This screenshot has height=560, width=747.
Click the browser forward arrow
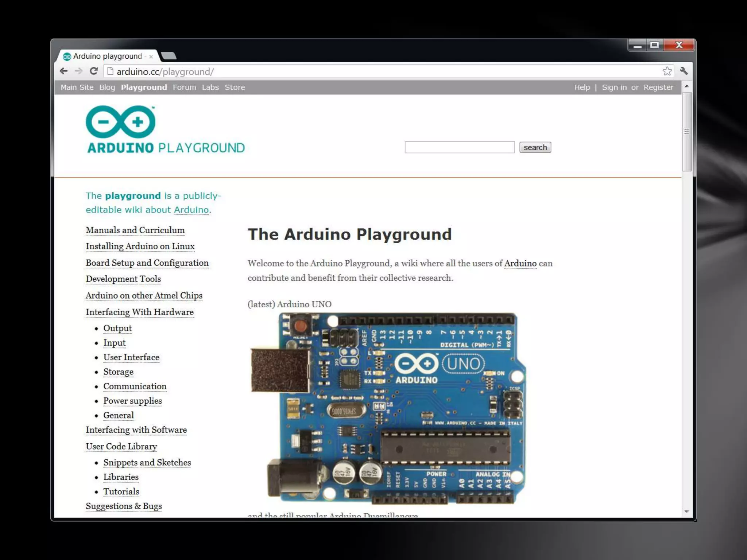tap(78, 71)
